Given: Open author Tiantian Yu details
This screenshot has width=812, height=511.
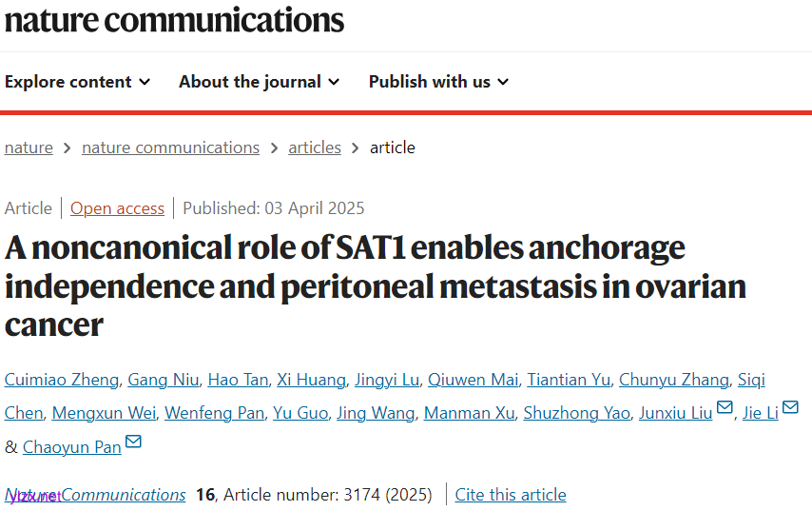Looking at the screenshot, I should click(x=569, y=381).
